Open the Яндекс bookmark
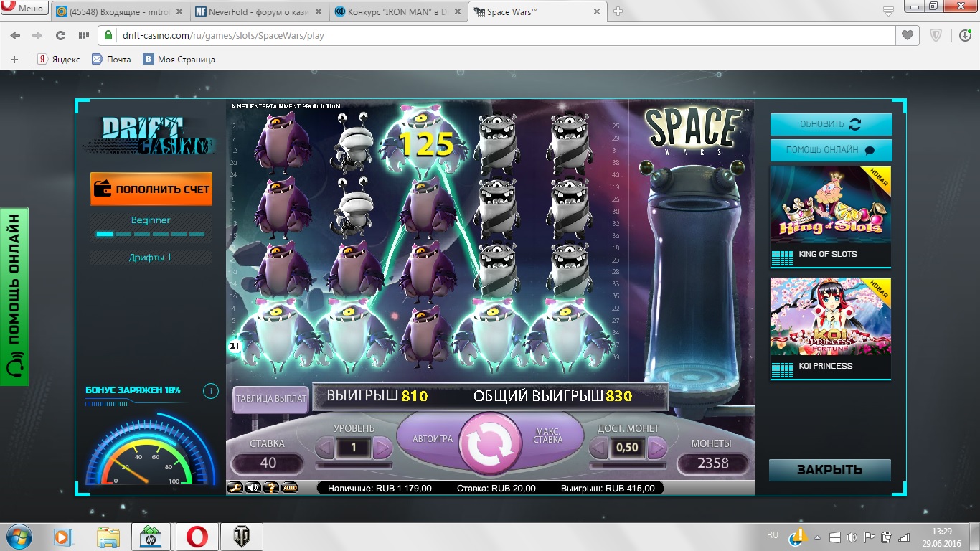This screenshot has width=980, height=551. click(59, 60)
